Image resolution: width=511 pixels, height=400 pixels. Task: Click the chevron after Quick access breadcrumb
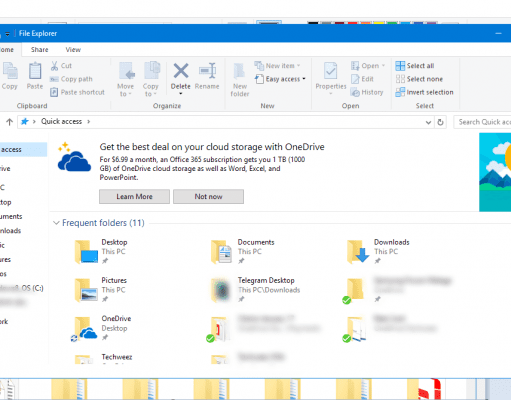pyautogui.click(x=88, y=122)
